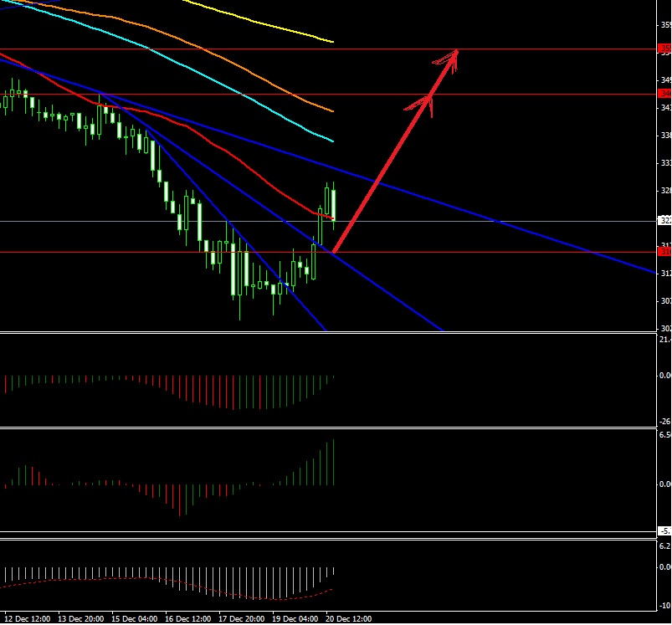The width and height of the screenshot is (672, 625).
Task: Click the red arrowhead at the second resistance line
Action: (x=427, y=100)
